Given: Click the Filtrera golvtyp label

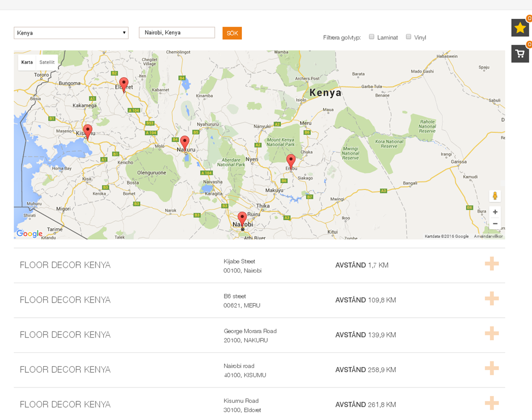Looking at the screenshot, I should [x=341, y=37].
